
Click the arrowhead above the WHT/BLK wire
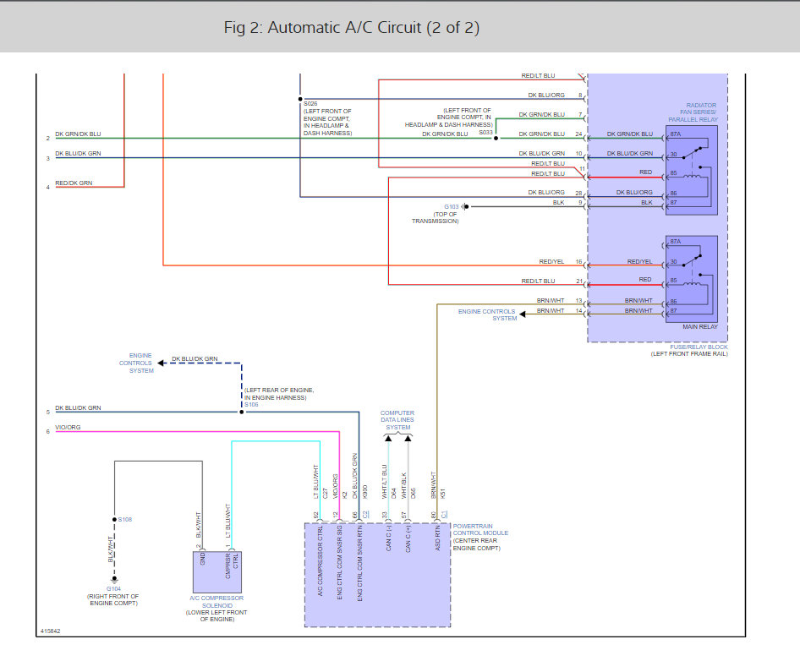(x=408, y=438)
